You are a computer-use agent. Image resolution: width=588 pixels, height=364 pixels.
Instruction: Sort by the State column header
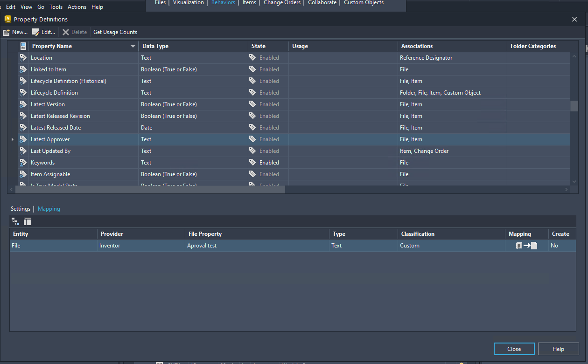(x=268, y=46)
